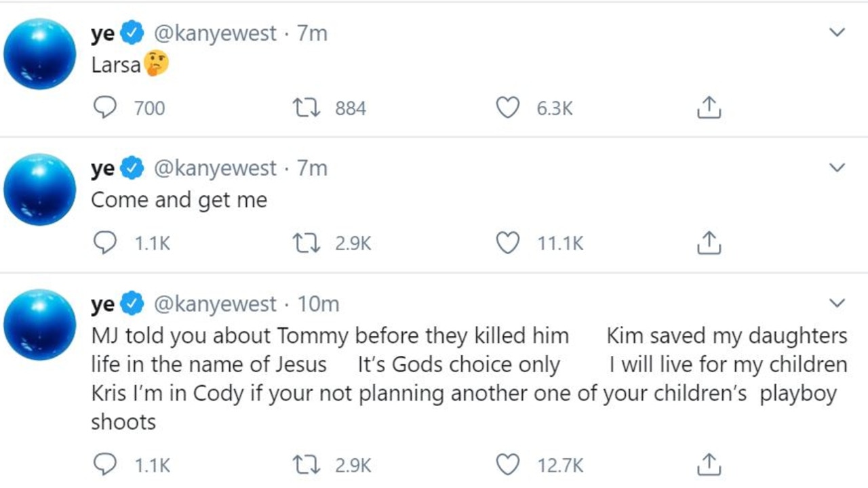Retweet the Come and get me tweet
The height and width of the screenshot is (488, 868).
click(x=305, y=243)
